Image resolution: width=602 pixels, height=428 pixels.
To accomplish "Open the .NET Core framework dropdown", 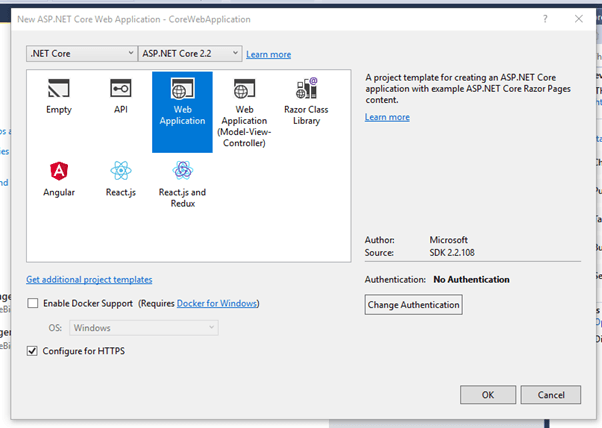I will click(x=82, y=53).
